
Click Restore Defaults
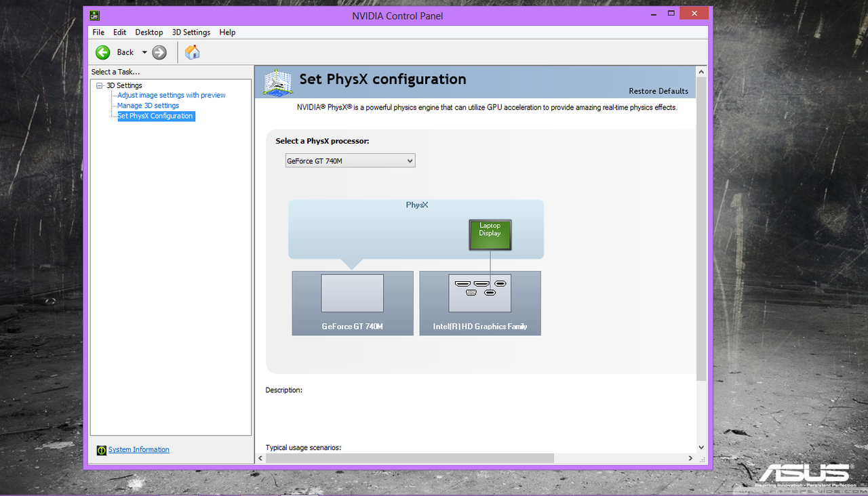click(658, 91)
